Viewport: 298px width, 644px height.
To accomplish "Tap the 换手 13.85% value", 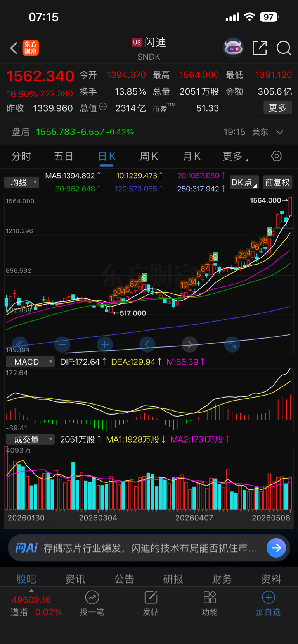I will point(113,91).
